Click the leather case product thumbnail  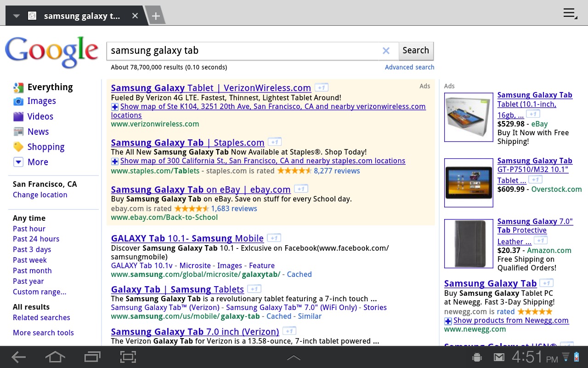tap(469, 244)
